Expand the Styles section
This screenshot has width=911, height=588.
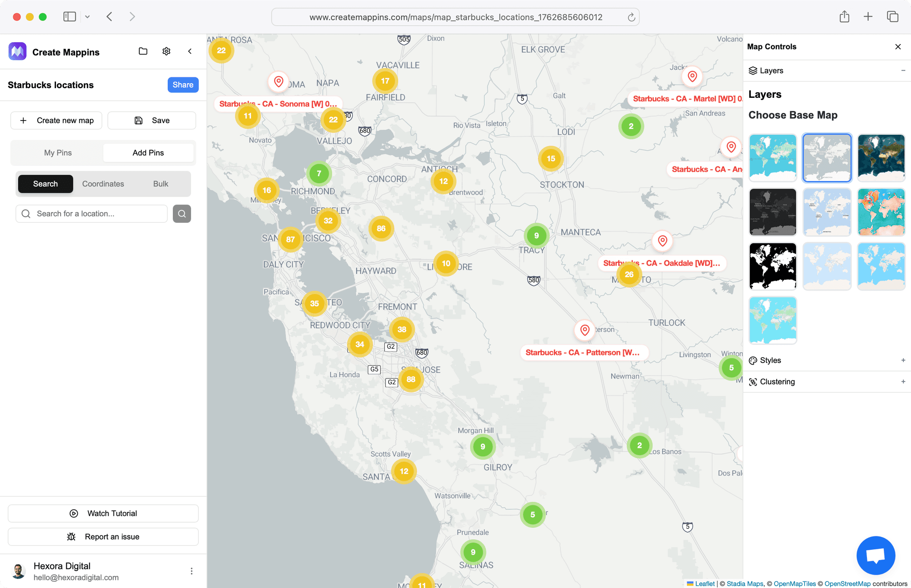pyautogui.click(x=903, y=360)
